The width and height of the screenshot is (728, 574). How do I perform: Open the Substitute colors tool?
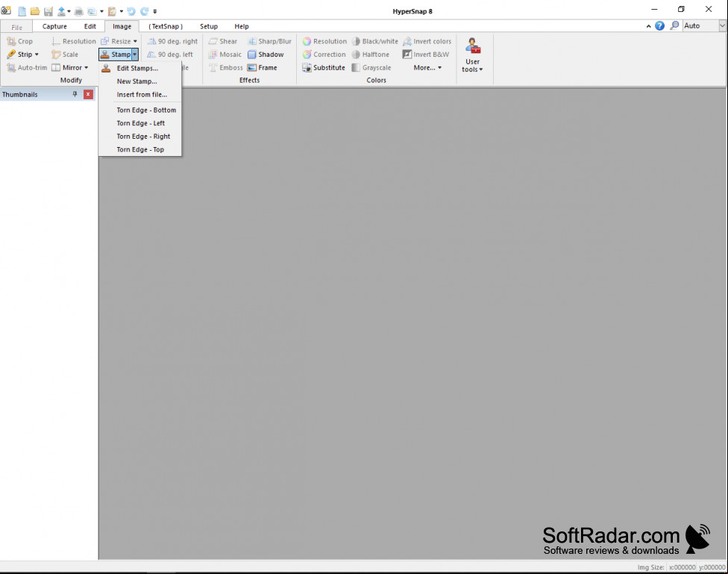pyautogui.click(x=324, y=67)
